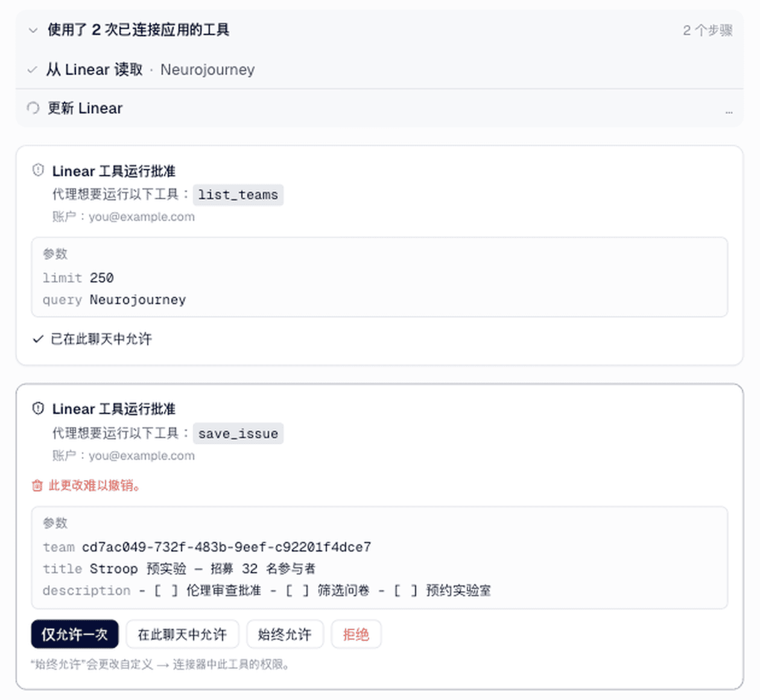760x700 pixels.
Task: Collapse the 使用了 2 次已连接应用的工具 section
Action: coord(33,30)
